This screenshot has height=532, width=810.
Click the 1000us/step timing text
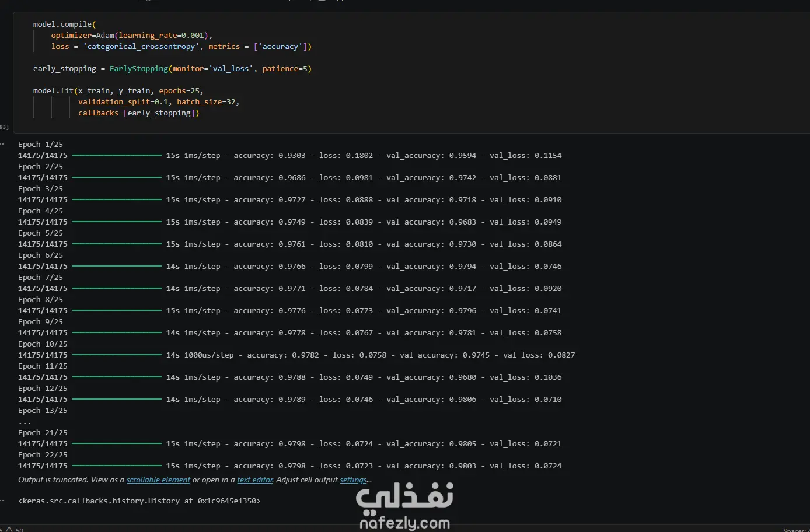click(x=209, y=355)
